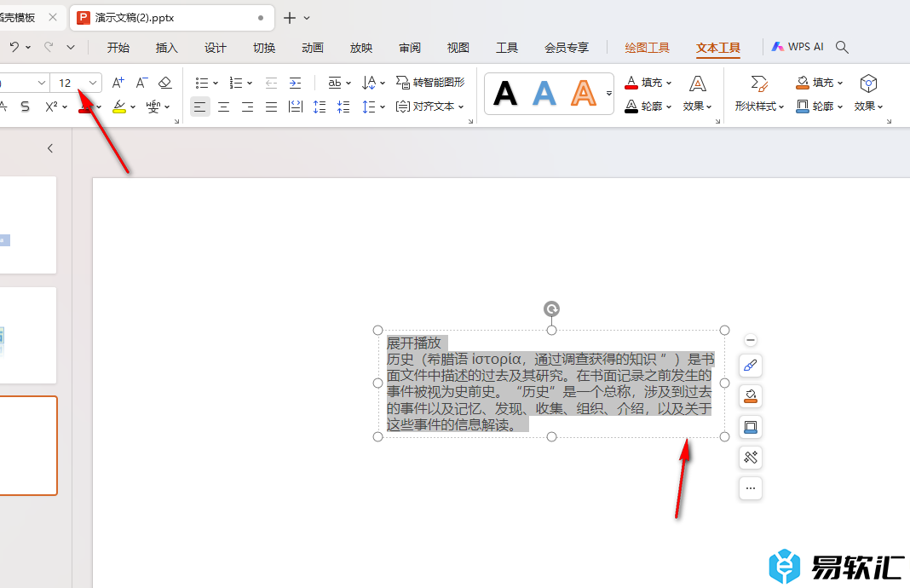Open the font size 12 dropdown
Viewport: 910px width, 588px height.
pos(92,83)
